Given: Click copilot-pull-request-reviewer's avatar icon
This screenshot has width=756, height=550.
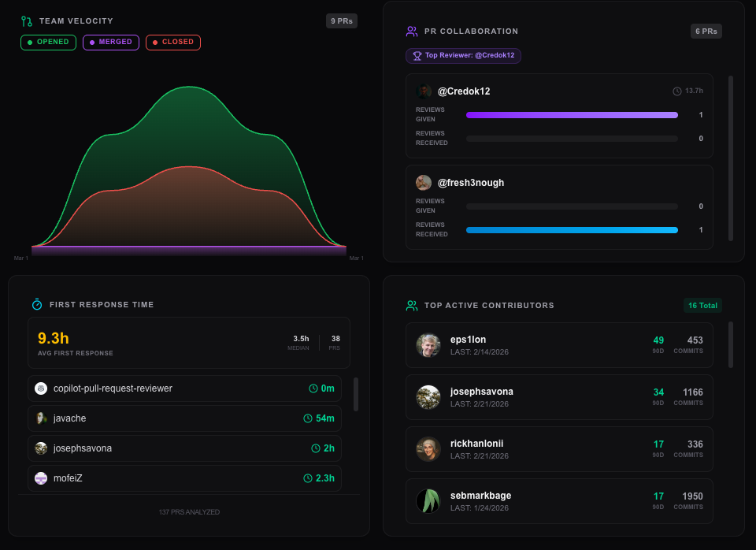Looking at the screenshot, I should (41, 388).
